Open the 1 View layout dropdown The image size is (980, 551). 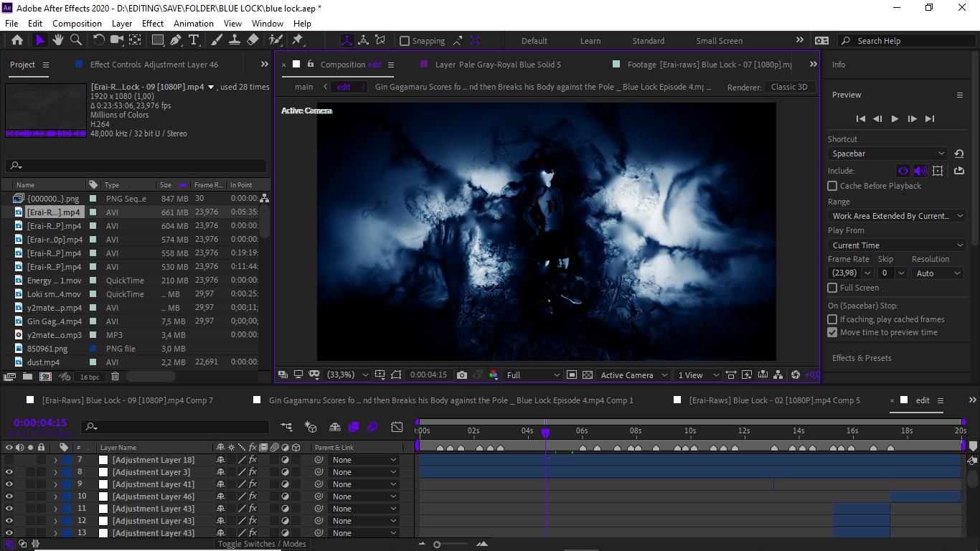click(698, 375)
